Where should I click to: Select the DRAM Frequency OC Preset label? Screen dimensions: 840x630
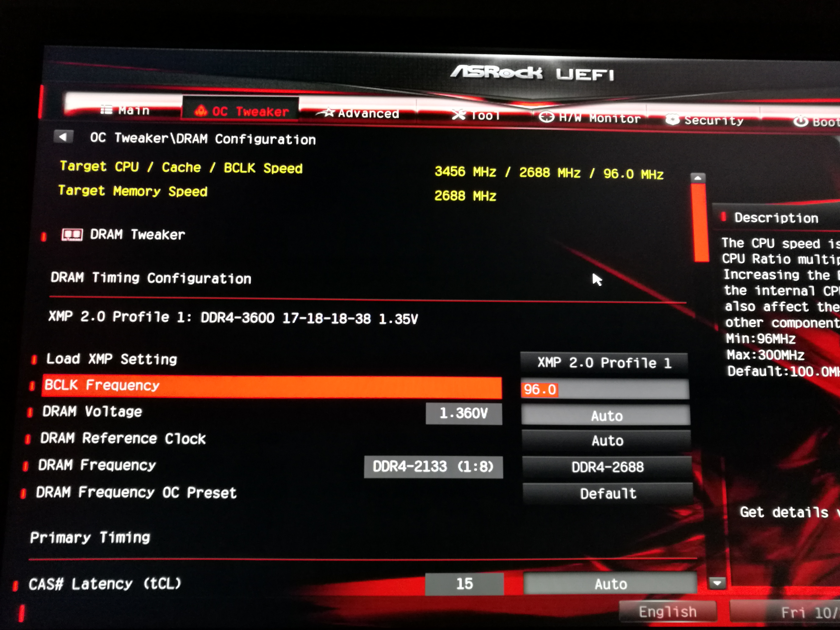tap(136, 493)
